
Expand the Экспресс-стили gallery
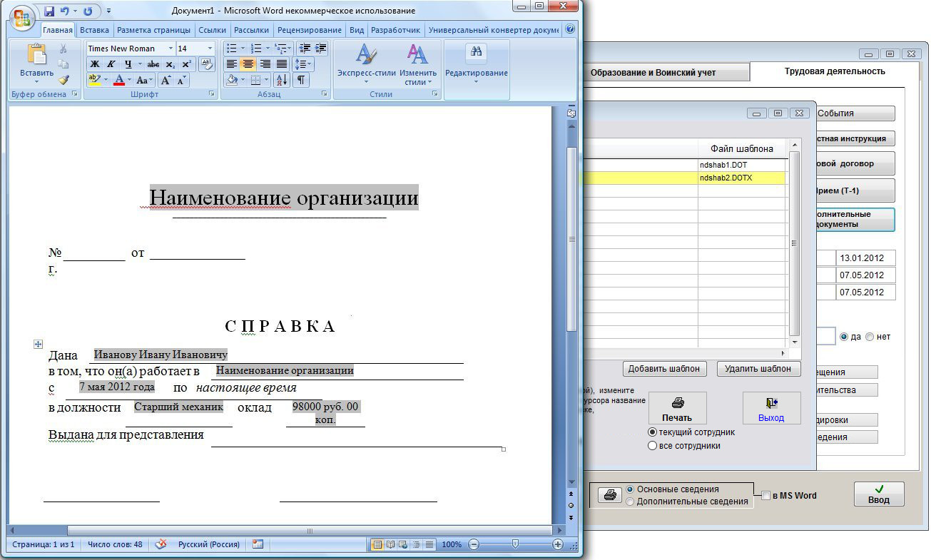(367, 64)
